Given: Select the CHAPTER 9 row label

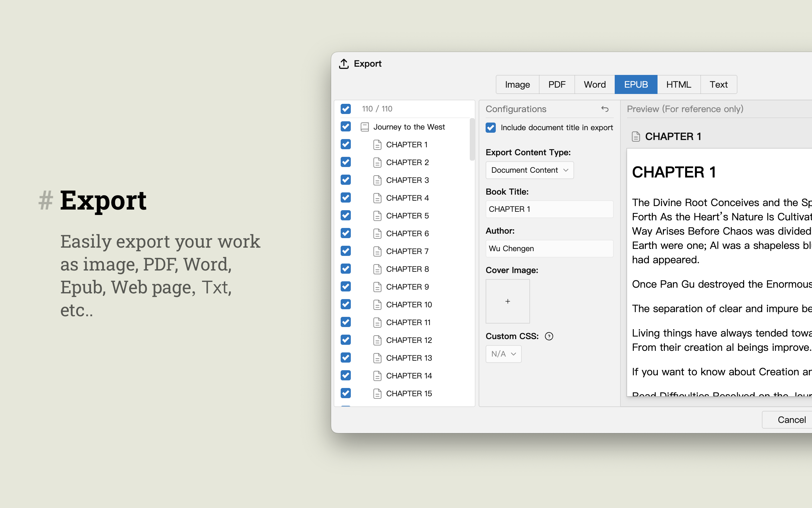Looking at the screenshot, I should tap(407, 287).
